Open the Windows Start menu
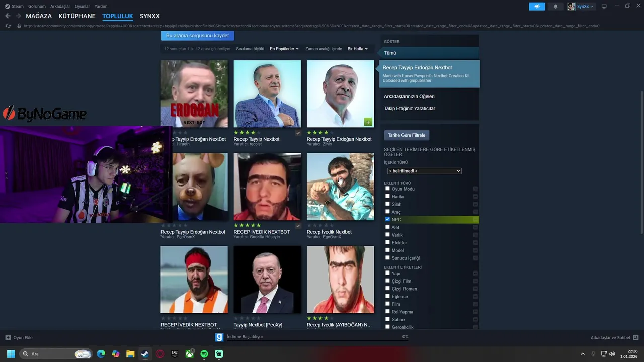The height and width of the screenshot is (362, 644). pos(11,354)
